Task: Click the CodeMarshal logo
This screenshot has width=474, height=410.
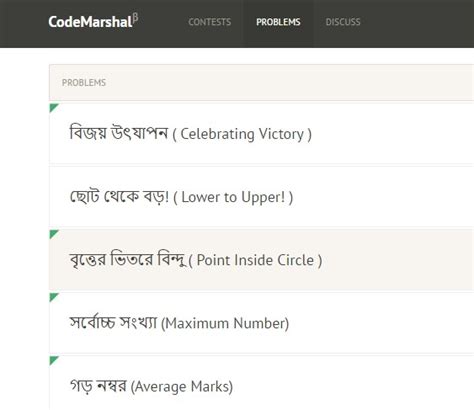Action: [x=93, y=21]
